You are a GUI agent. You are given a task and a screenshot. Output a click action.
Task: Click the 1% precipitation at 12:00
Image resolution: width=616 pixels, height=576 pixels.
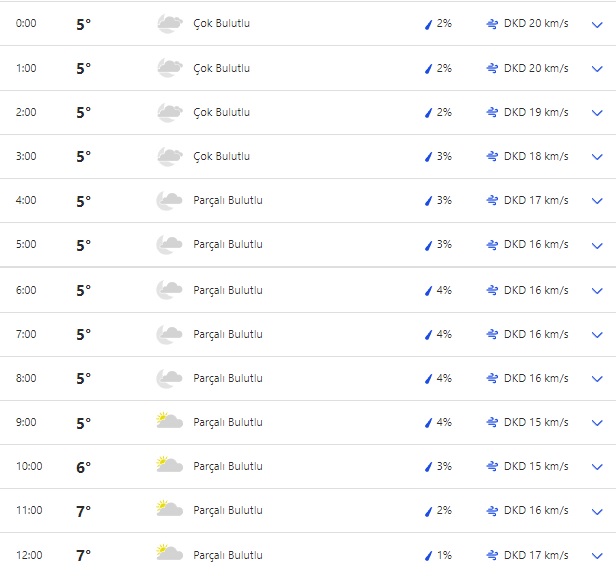pyautogui.click(x=444, y=554)
